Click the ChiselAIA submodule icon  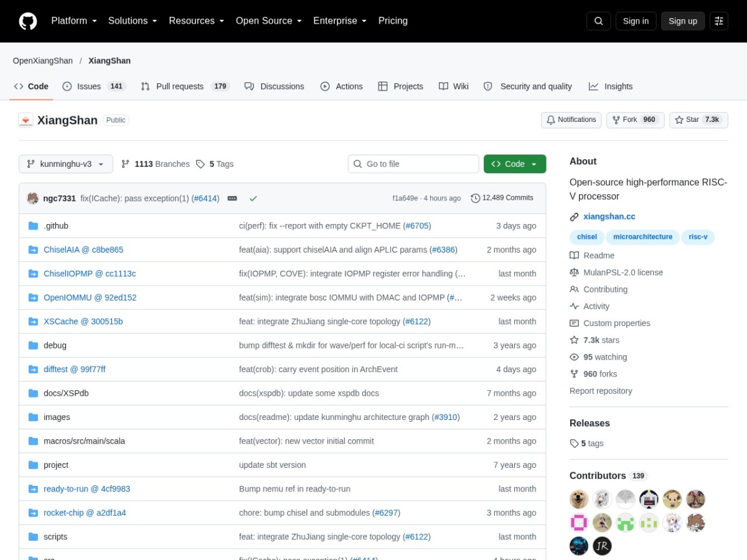[x=33, y=250]
